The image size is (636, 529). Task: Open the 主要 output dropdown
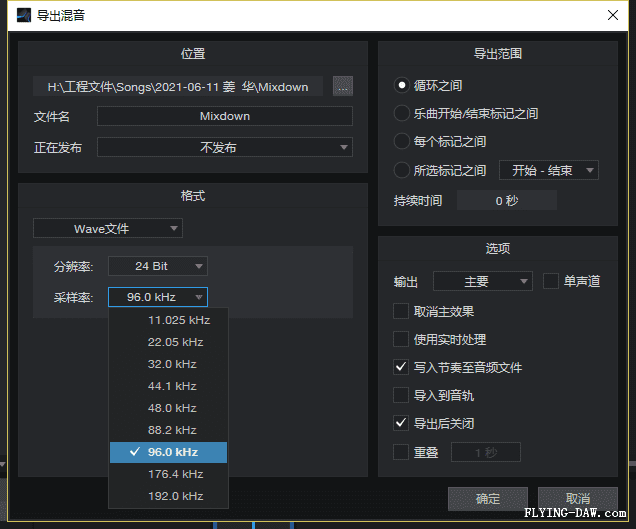point(483,282)
